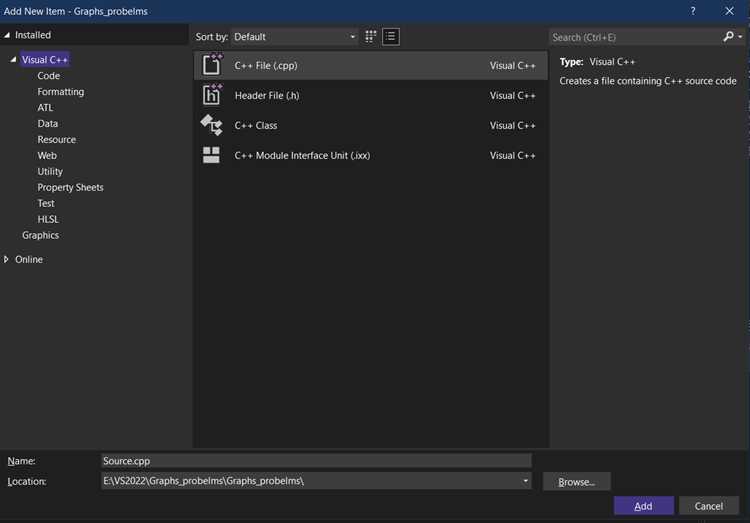This screenshot has height=523, width=750.
Task: Select the Test category
Action: point(46,203)
